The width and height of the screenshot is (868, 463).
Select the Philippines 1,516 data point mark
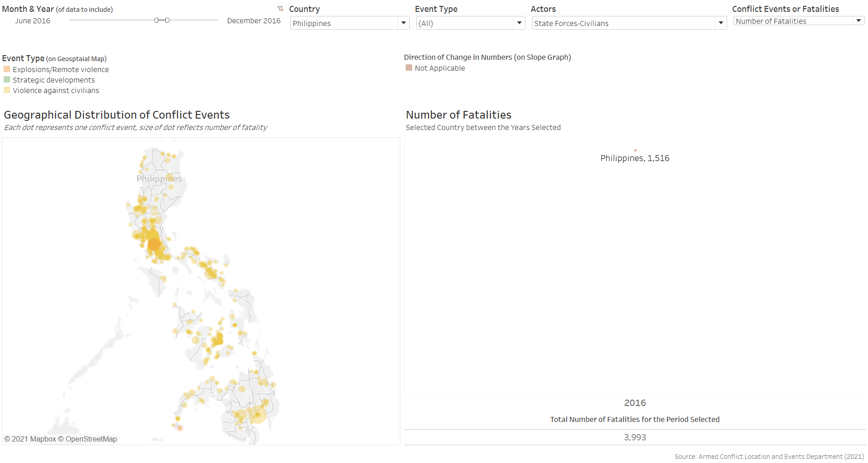(635, 150)
